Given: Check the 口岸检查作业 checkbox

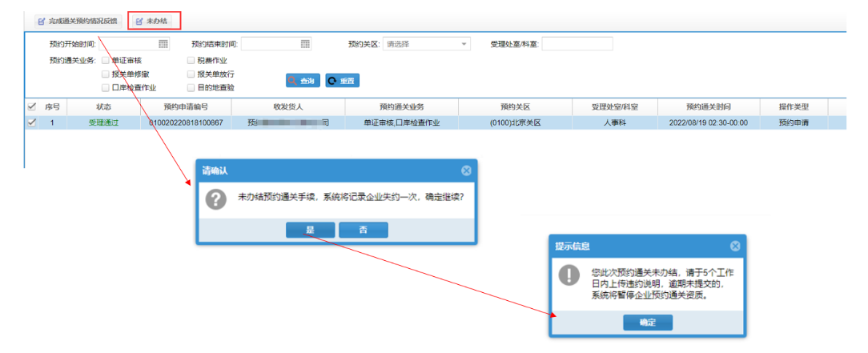Looking at the screenshot, I should 105,87.
